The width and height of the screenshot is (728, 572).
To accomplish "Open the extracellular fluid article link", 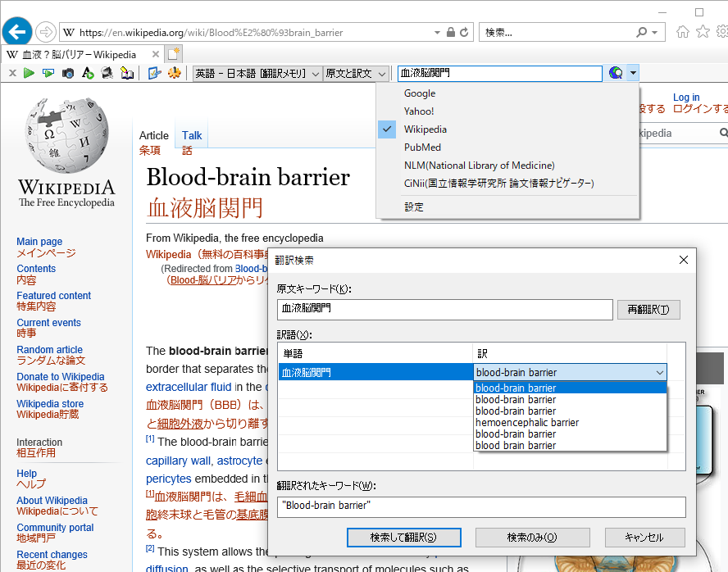I will [189, 387].
